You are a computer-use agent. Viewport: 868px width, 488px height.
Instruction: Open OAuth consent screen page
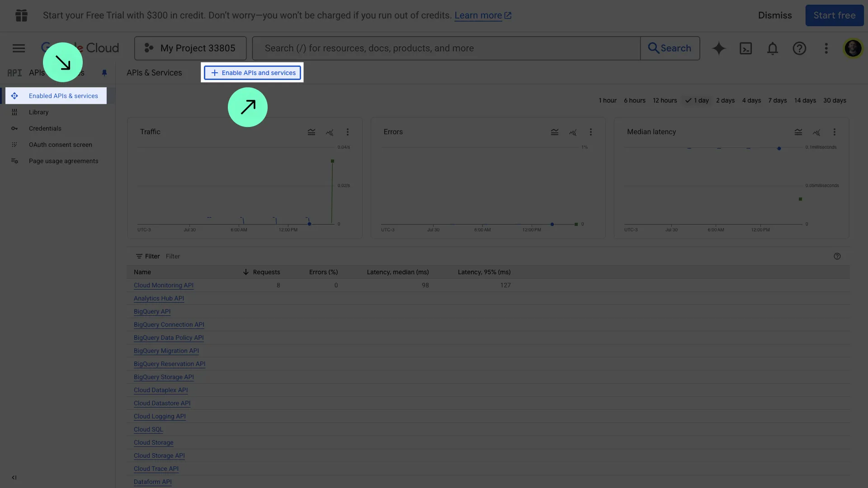tap(60, 145)
